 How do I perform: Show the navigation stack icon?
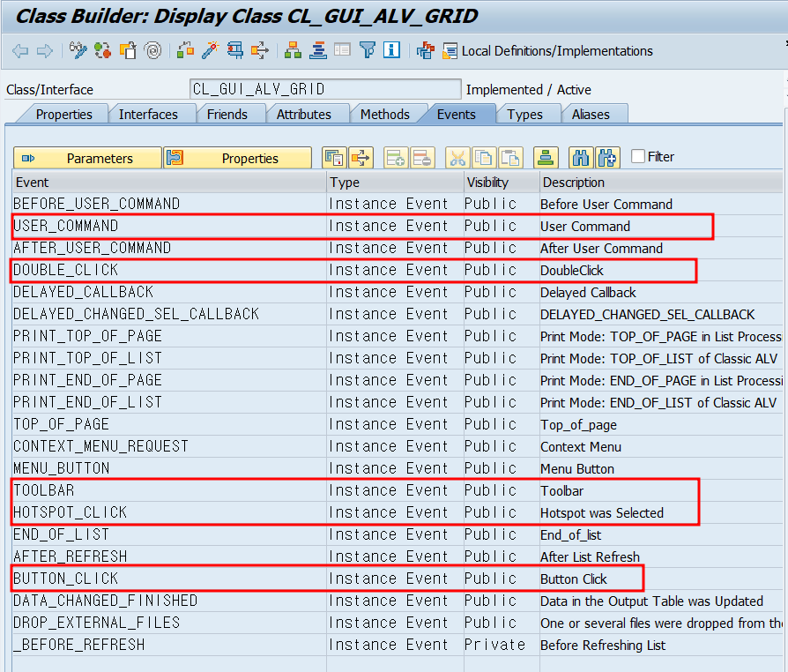tap(317, 50)
